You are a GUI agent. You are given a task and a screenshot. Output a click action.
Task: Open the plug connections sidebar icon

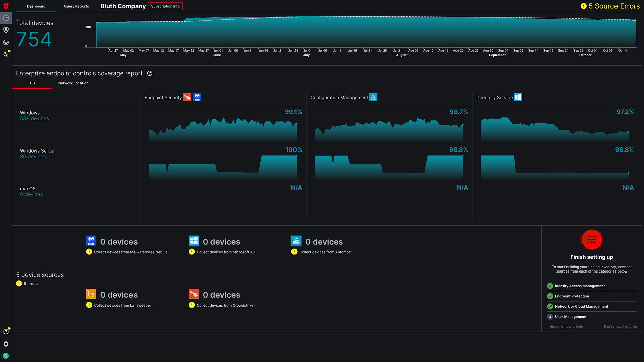pos(6,54)
